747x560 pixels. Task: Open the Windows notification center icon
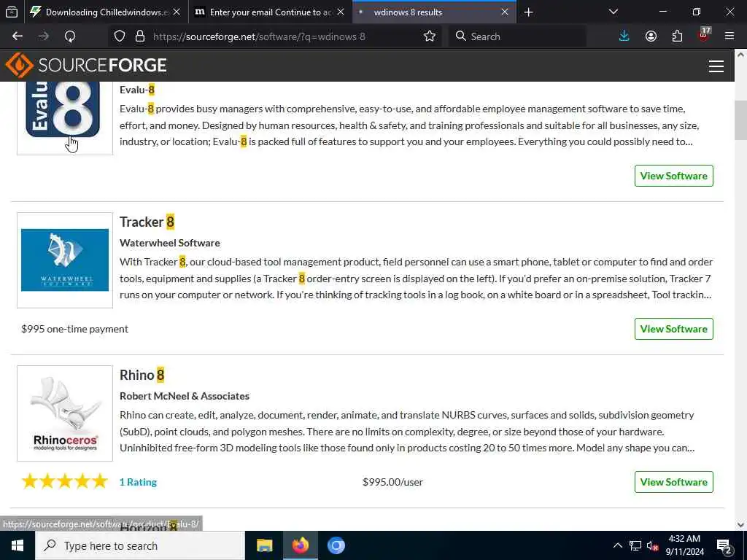pos(724,546)
